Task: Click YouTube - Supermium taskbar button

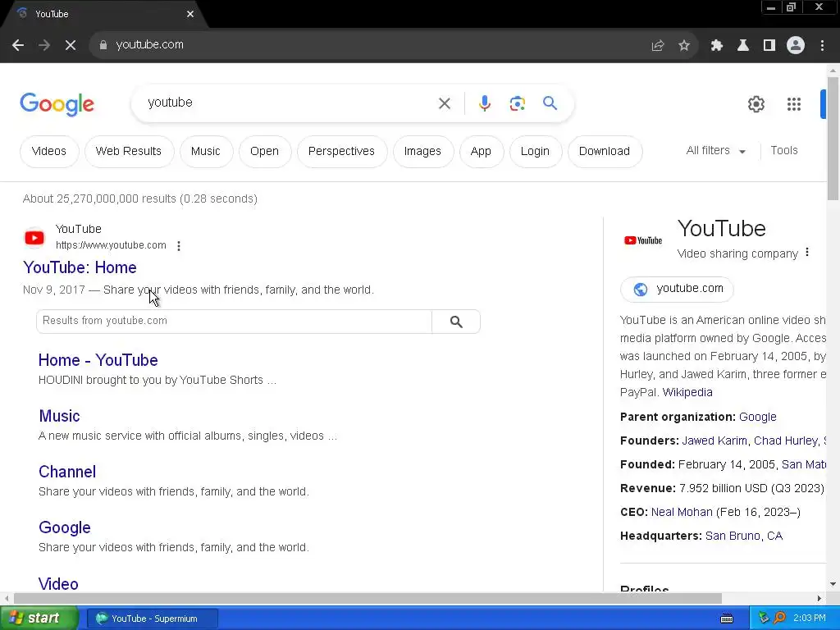Action: (x=152, y=619)
